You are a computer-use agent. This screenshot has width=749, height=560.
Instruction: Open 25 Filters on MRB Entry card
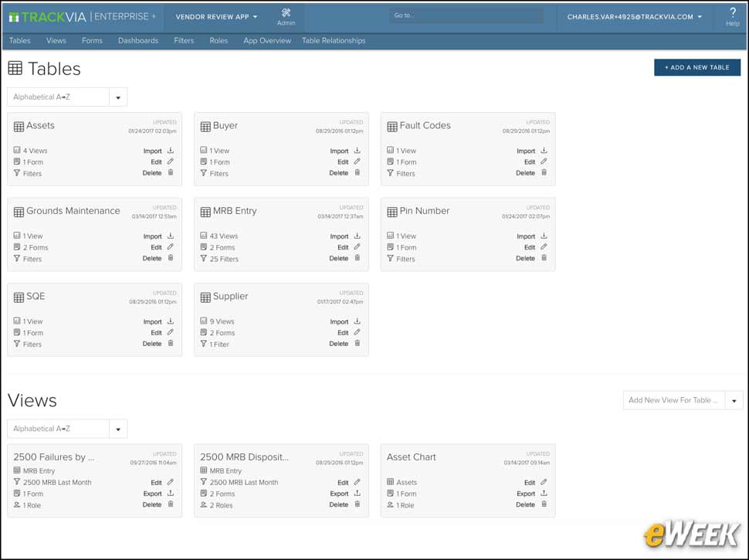point(224,259)
